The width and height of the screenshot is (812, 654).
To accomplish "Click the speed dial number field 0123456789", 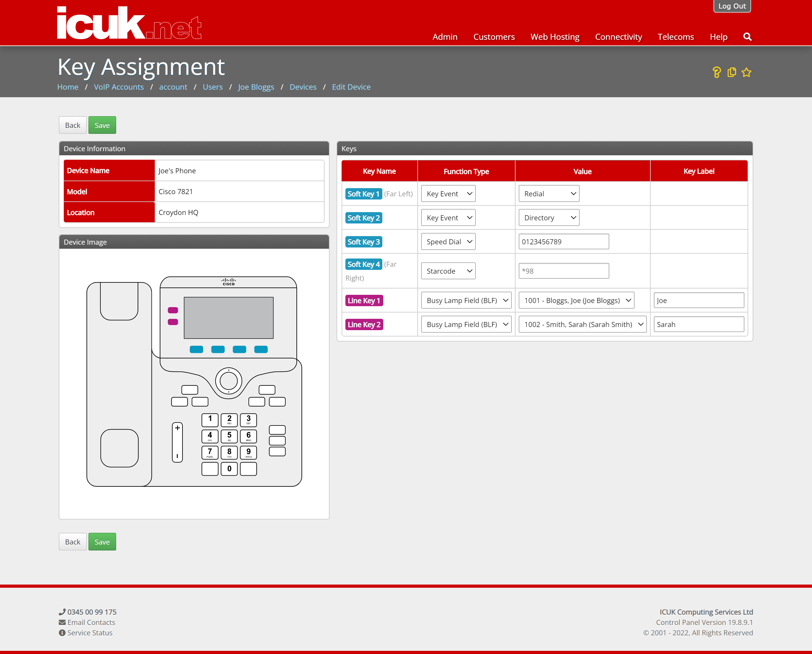I will [x=564, y=242].
